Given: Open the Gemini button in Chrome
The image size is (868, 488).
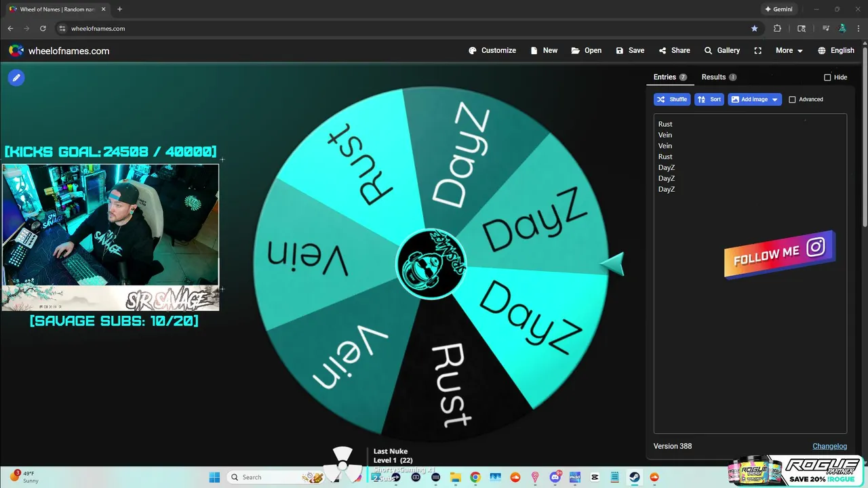Looking at the screenshot, I should pos(778,9).
